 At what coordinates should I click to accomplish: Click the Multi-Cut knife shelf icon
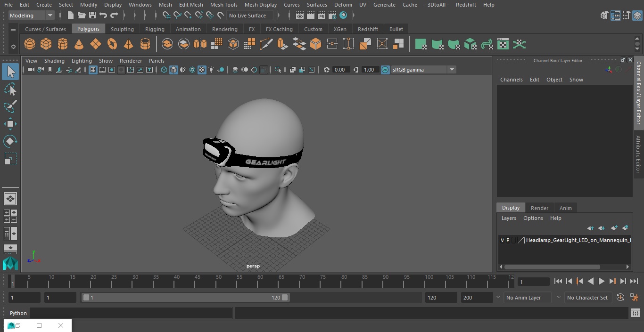(x=266, y=44)
